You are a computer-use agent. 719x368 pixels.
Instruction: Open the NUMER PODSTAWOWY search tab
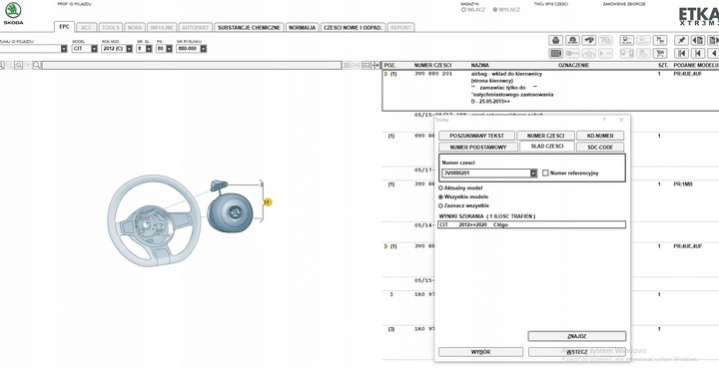478,147
